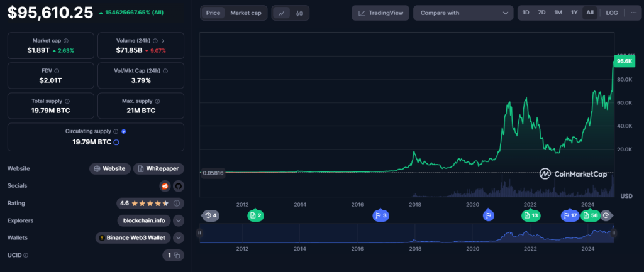Open the chart more options menu

[x=633, y=13]
